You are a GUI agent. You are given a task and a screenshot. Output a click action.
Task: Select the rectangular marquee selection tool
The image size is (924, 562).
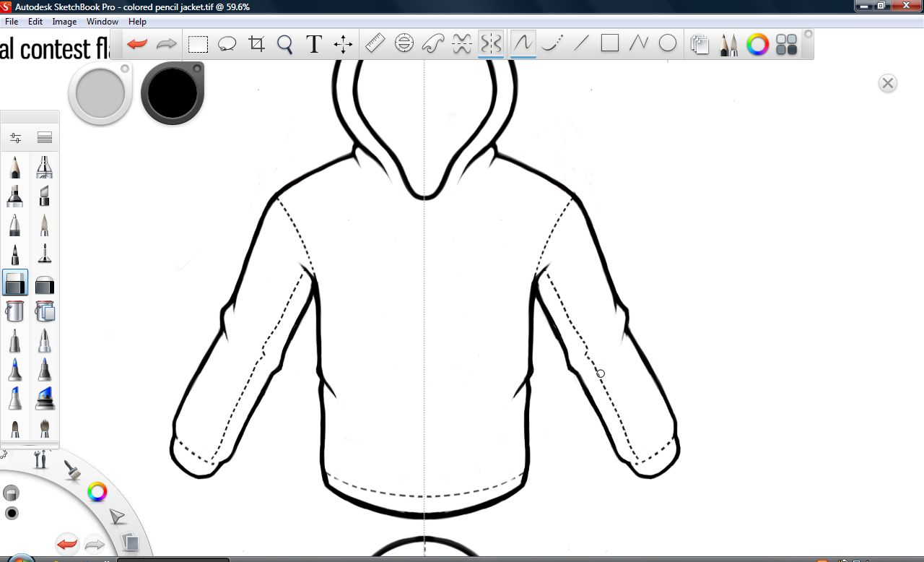[198, 45]
